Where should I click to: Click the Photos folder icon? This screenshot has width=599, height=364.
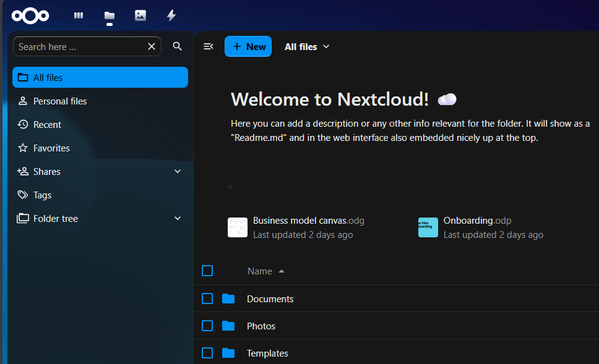point(228,326)
